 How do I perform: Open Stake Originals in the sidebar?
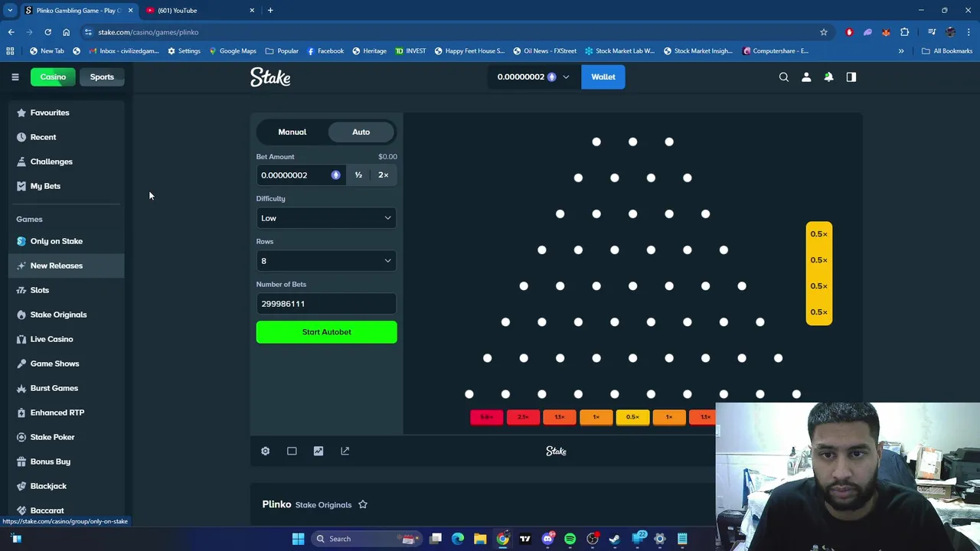(x=66, y=315)
